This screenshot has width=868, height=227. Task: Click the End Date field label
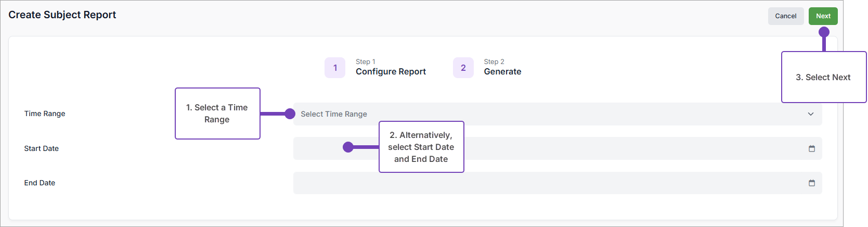pyautogui.click(x=40, y=183)
